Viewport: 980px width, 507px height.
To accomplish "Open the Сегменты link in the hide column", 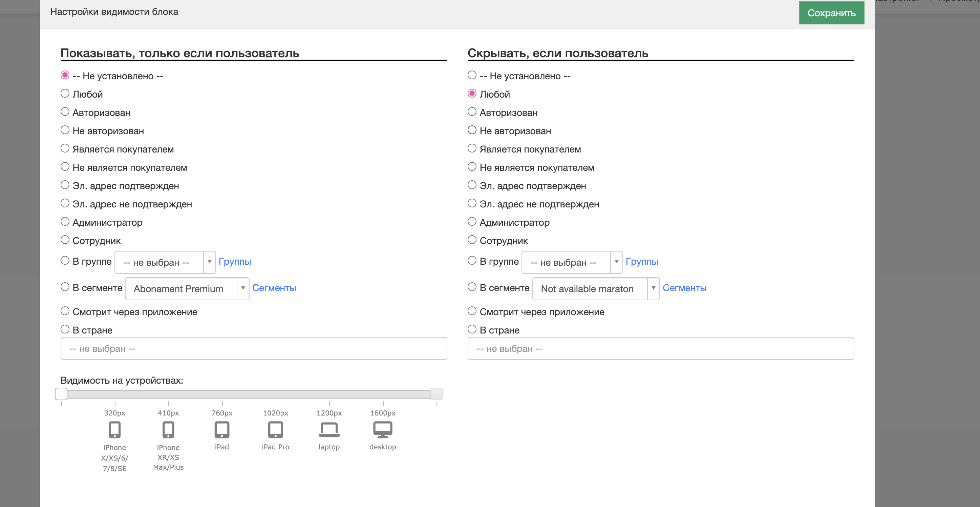I will (684, 288).
